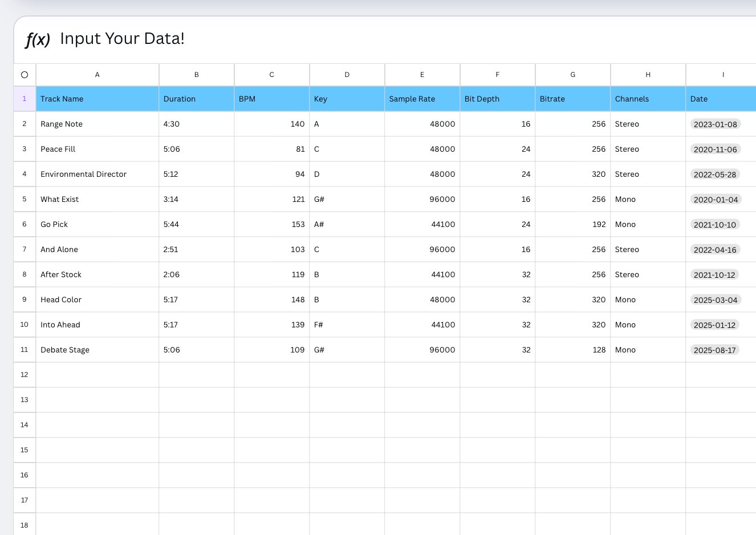Select the bitrate cell 128
756x535 pixels.
click(x=573, y=350)
